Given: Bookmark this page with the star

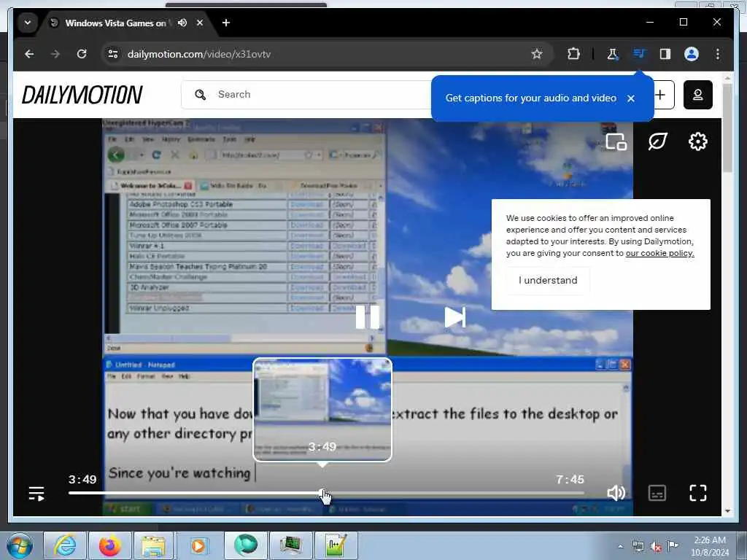Looking at the screenshot, I should click(537, 54).
